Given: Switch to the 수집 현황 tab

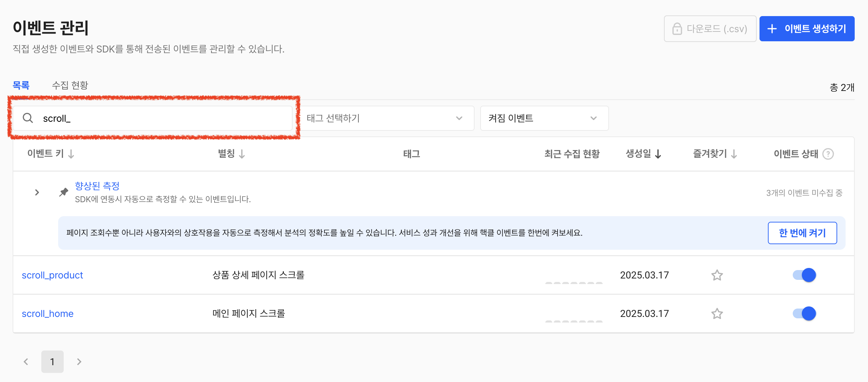Looking at the screenshot, I should [x=70, y=85].
